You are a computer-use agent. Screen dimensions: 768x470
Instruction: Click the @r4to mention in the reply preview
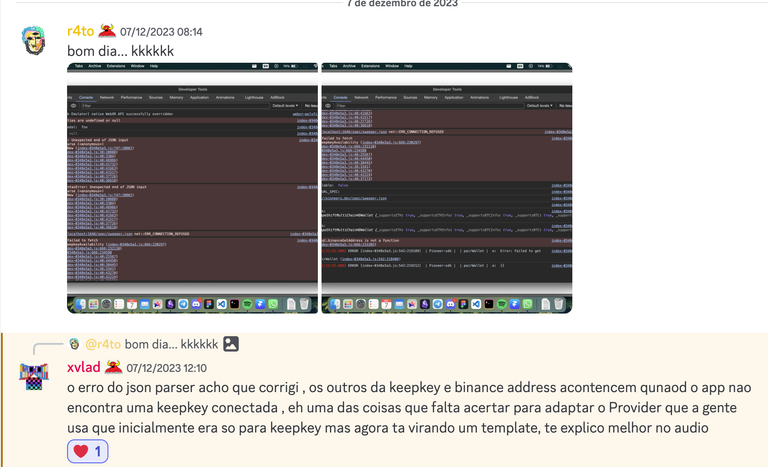(x=103, y=344)
